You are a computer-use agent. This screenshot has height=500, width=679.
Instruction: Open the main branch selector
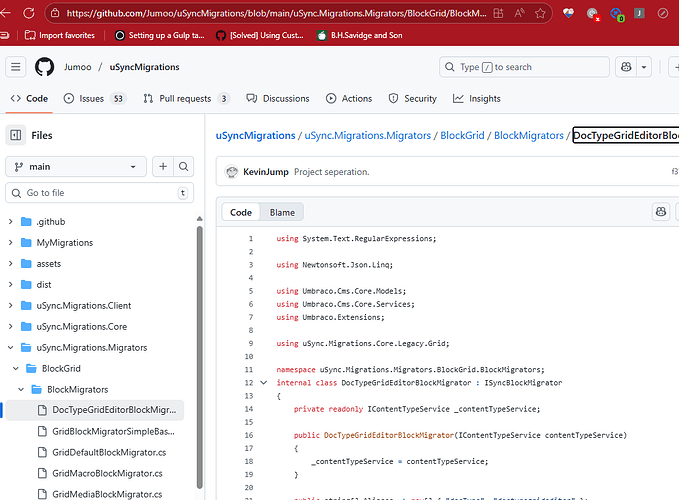76,167
